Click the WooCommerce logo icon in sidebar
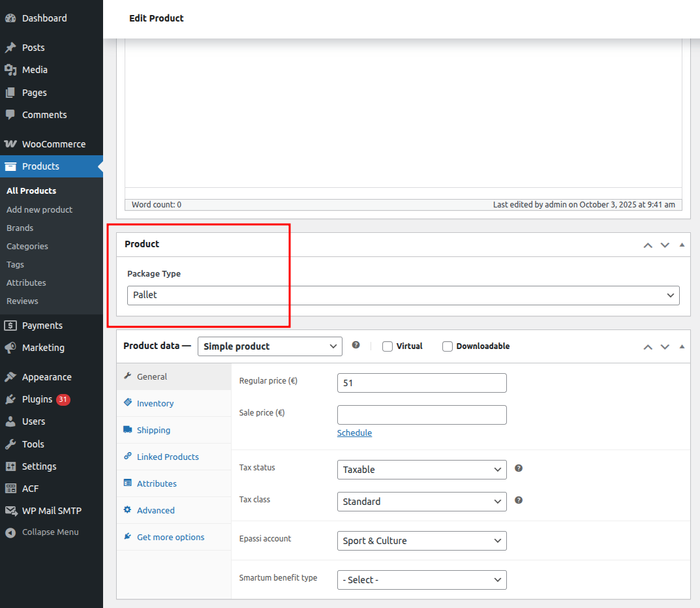Screen dimensions: 700x608 click(10, 144)
